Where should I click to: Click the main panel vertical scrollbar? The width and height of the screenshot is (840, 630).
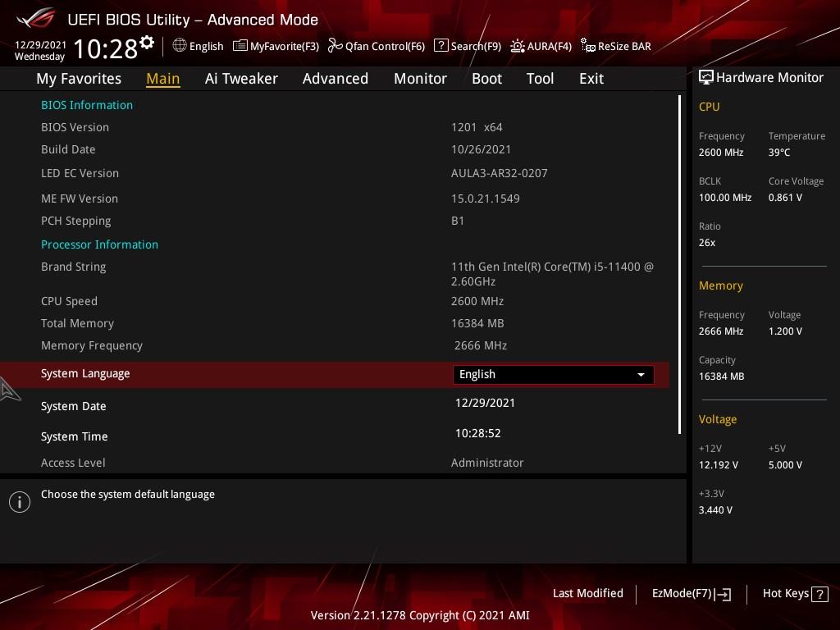tap(679, 265)
